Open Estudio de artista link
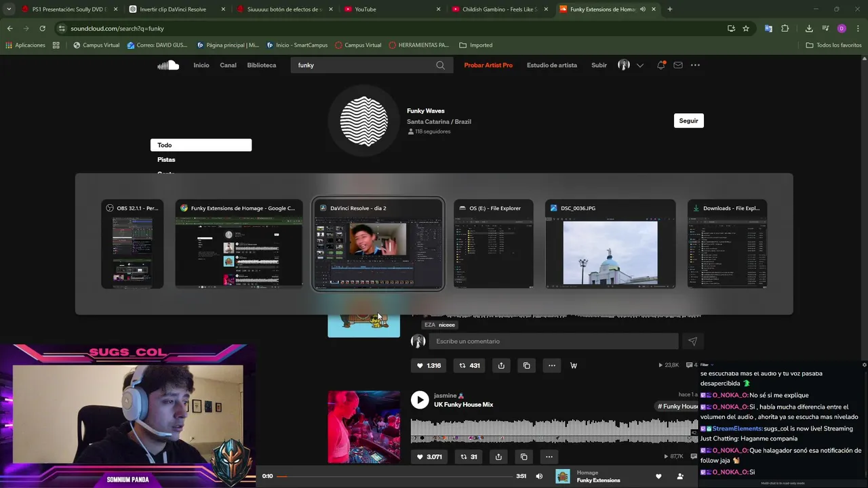The width and height of the screenshot is (868, 488). click(x=552, y=65)
